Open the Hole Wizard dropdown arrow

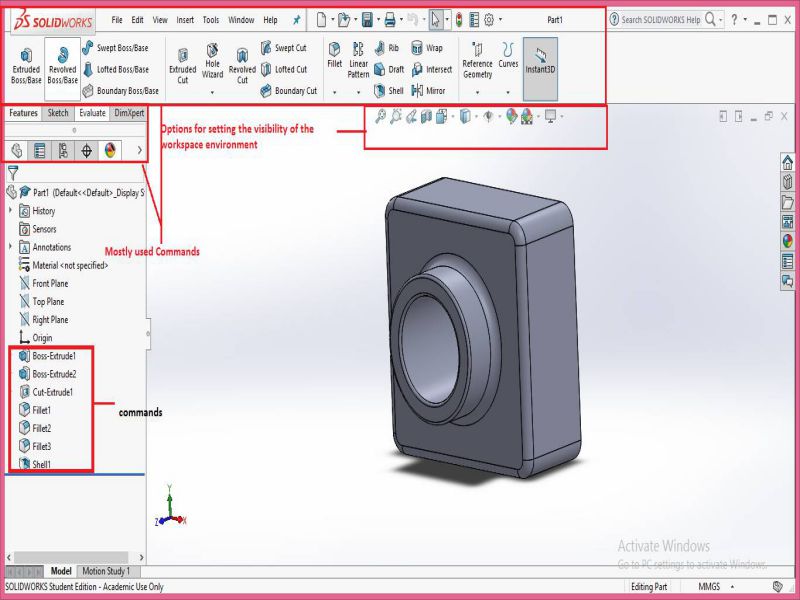pos(212,92)
